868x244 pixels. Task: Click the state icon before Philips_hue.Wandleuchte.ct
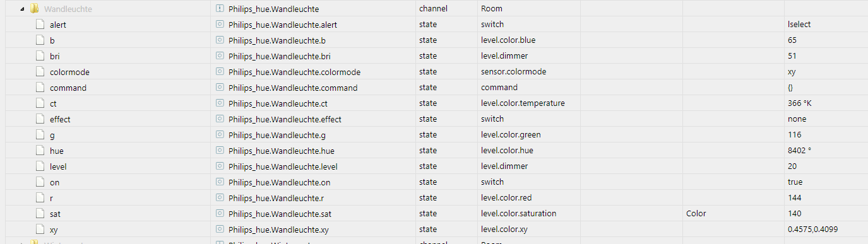pyautogui.click(x=220, y=103)
